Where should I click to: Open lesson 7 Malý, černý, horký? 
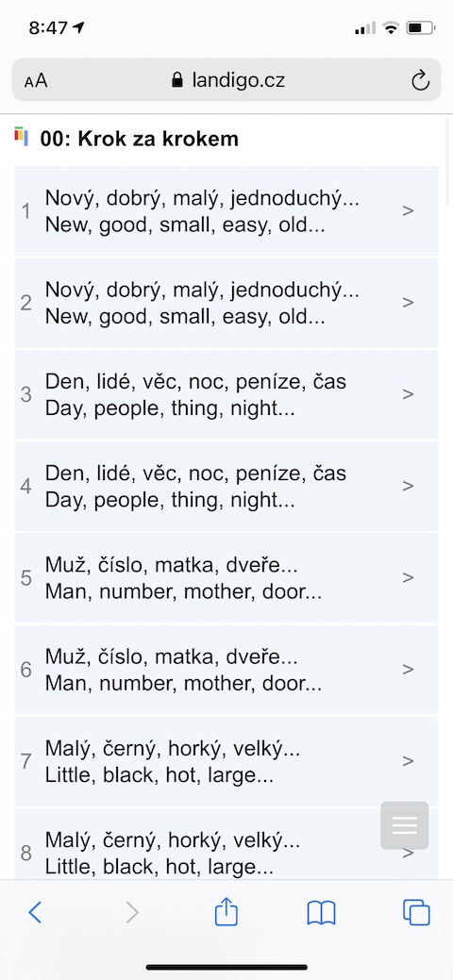coord(226,761)
